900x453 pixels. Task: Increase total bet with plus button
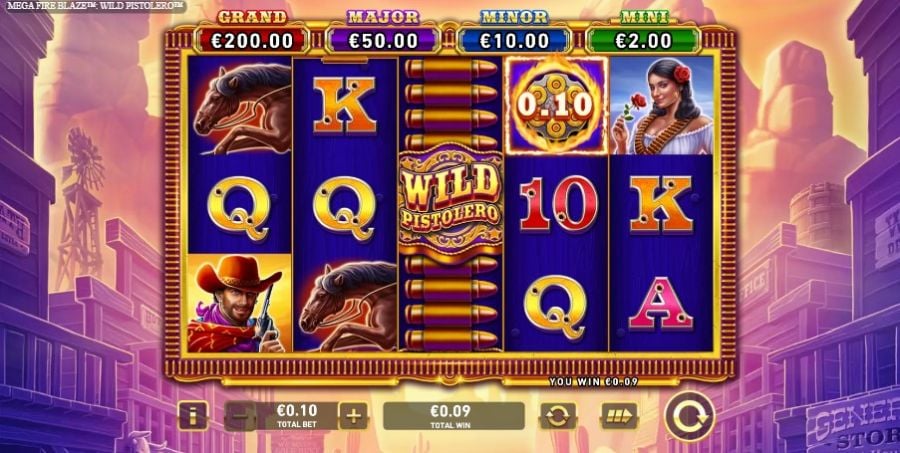[x=354, y=416]
